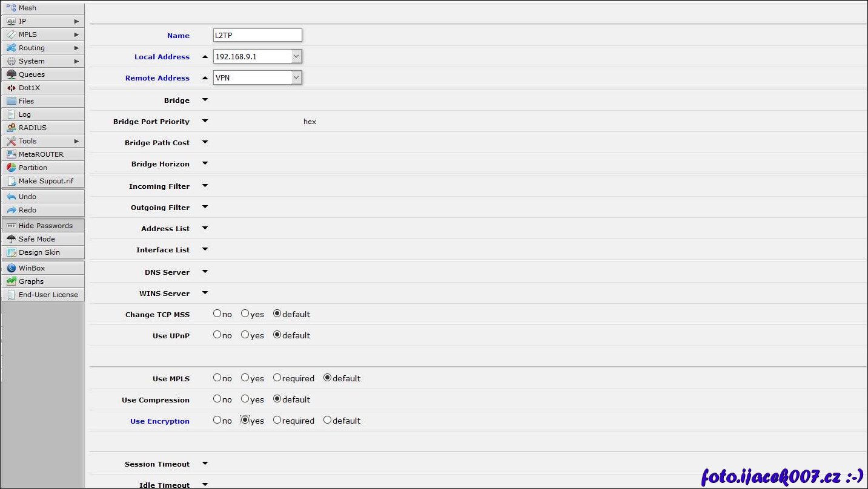Select no for Use Compression

[217, 399]
